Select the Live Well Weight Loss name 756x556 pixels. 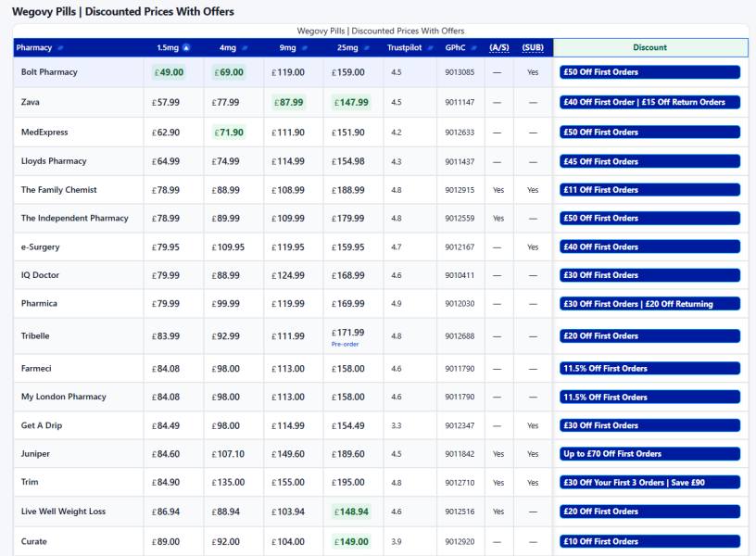(63, 512)
